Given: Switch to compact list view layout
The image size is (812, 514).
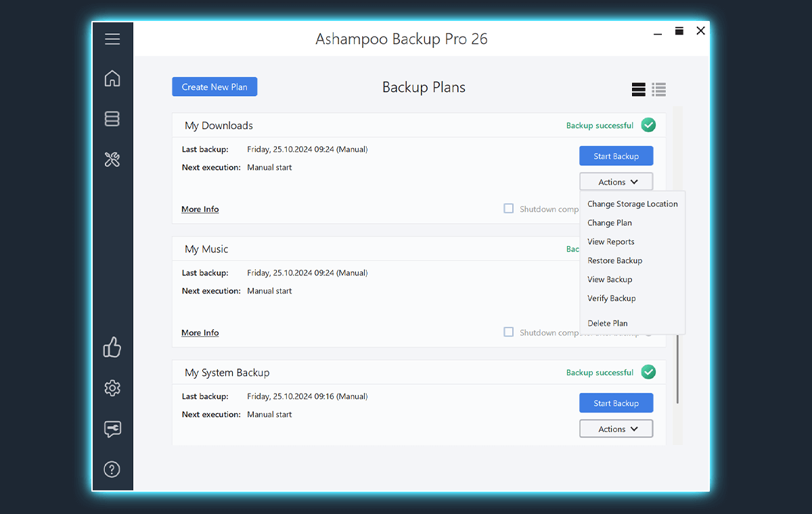Looking at the screenshot, I should (x=659, y=89).
